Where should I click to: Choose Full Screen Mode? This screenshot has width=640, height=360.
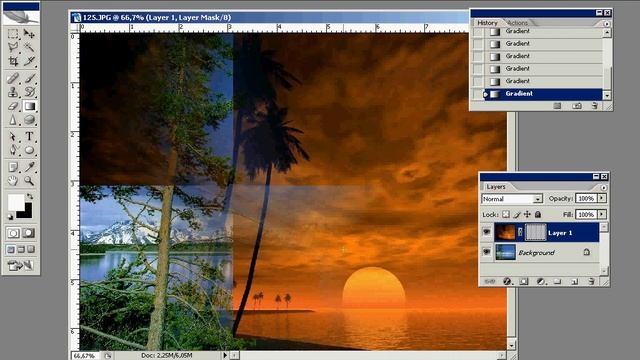tap(31, 249)
